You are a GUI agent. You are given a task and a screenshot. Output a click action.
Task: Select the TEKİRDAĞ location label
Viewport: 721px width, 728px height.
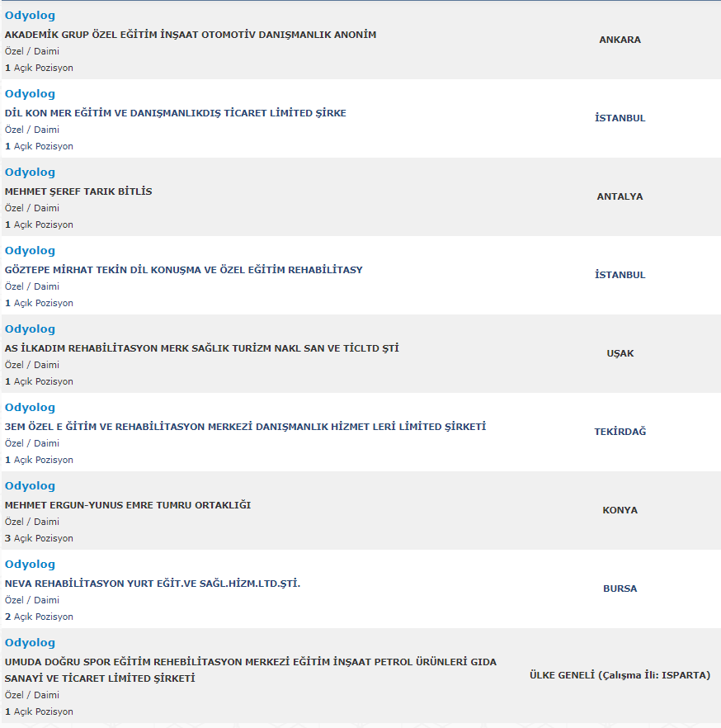tap(620, 432)
